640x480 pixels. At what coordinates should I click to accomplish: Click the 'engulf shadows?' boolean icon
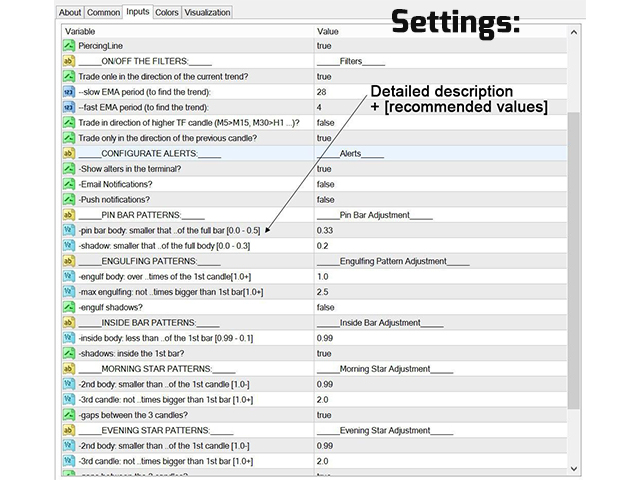click(69, 307)
